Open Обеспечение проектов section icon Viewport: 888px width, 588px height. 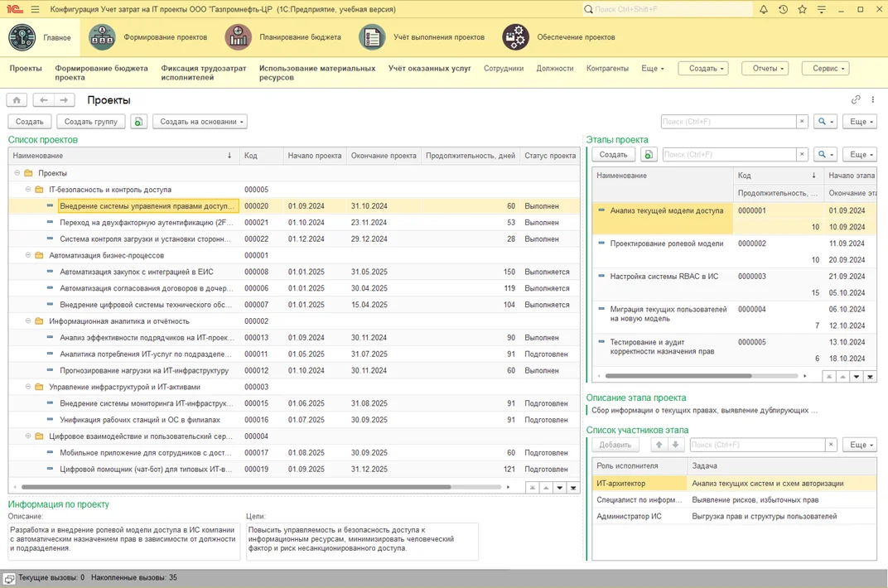click(515, 37)
